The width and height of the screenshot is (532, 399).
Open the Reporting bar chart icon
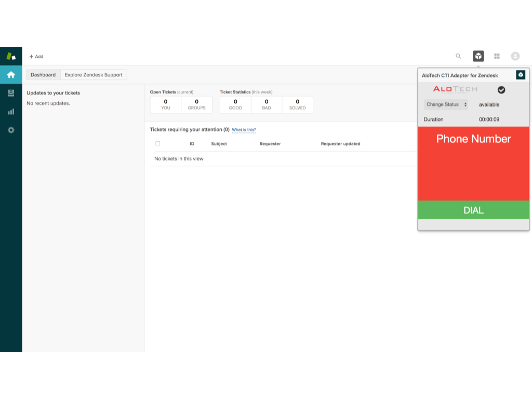pos(11,111)
